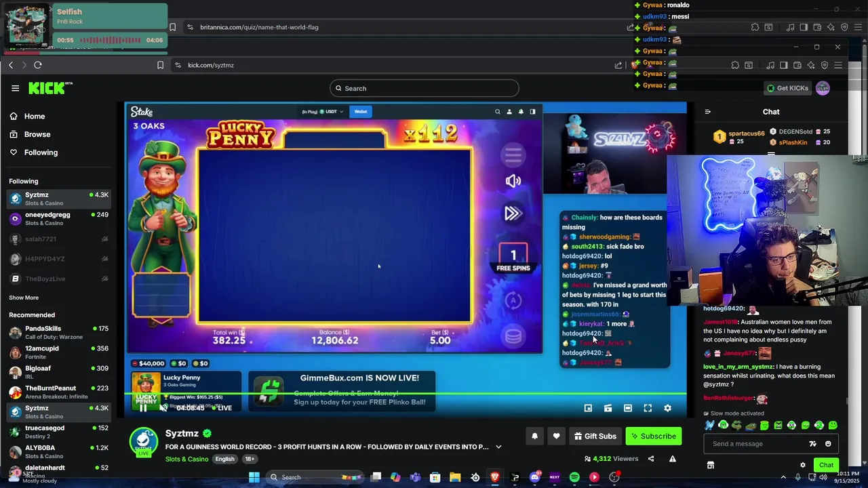The width and height of the screenshot is (868, 488).
Task: Expand the stream title chevron
Action: click(498, 447)
